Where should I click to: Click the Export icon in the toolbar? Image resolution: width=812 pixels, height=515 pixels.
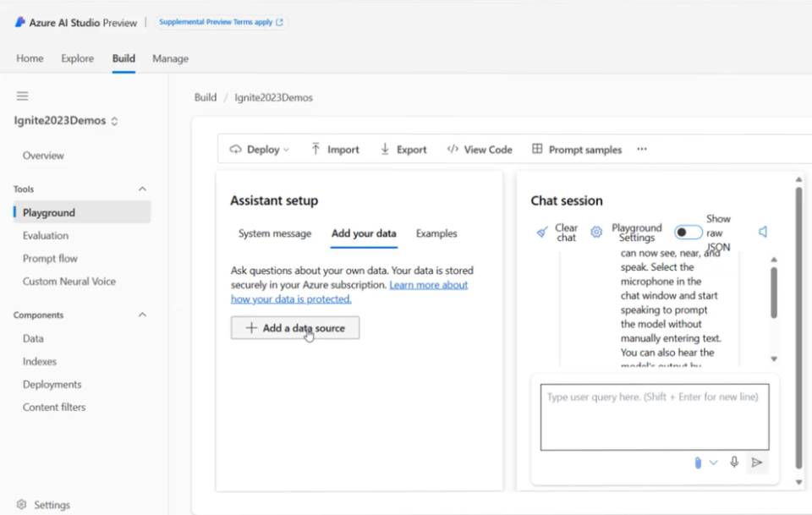click(x=403, y=149)
